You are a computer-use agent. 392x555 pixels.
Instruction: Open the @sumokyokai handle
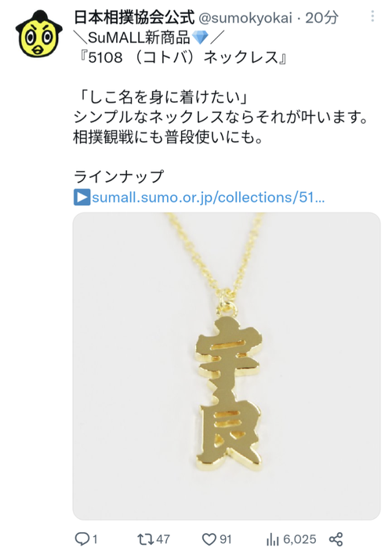coord(245,17)
